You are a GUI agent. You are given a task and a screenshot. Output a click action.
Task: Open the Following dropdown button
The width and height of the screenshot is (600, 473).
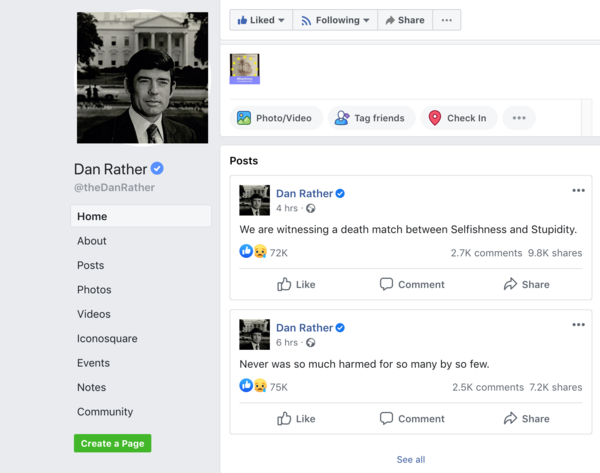point(335,20)
